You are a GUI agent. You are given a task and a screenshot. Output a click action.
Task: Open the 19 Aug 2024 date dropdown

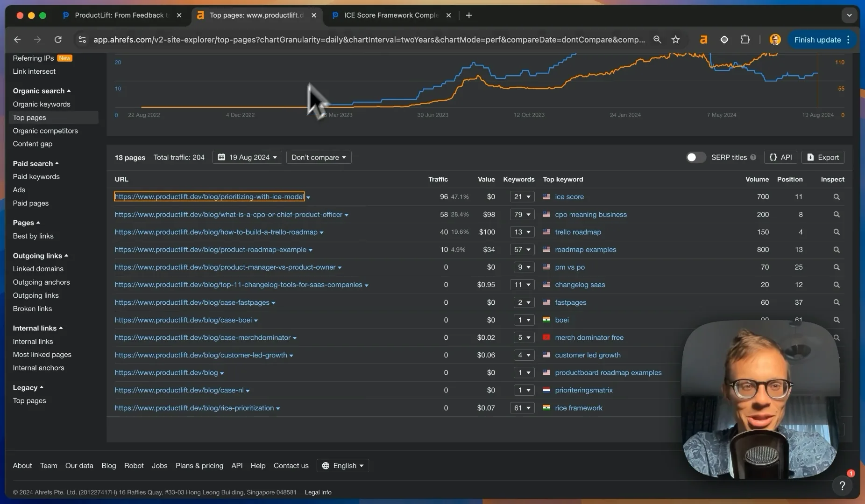(x=247, y=157)
